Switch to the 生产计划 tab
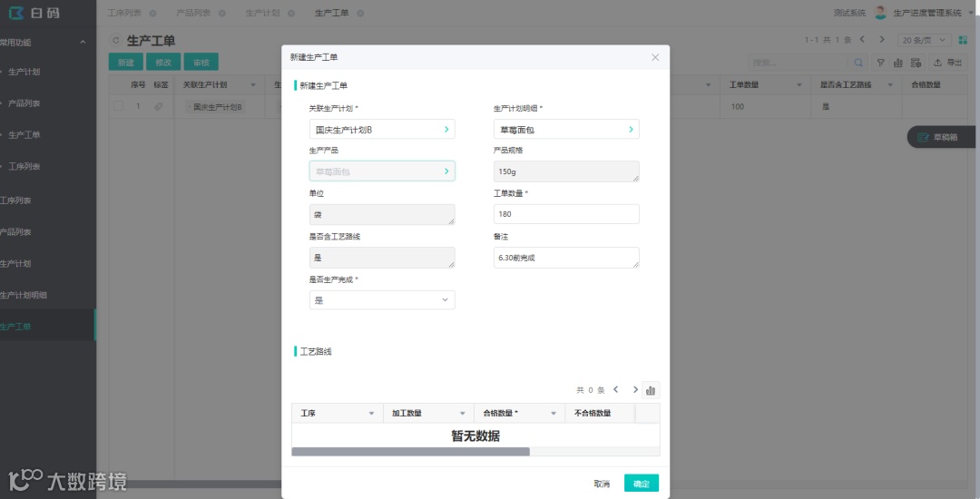980x499 pixels. [x=262, y=13]
